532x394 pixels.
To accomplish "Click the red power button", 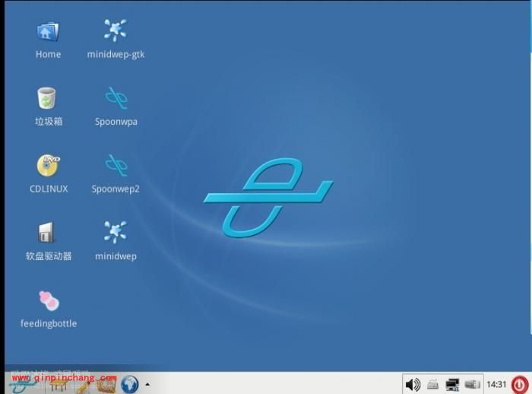I will 520,385.
